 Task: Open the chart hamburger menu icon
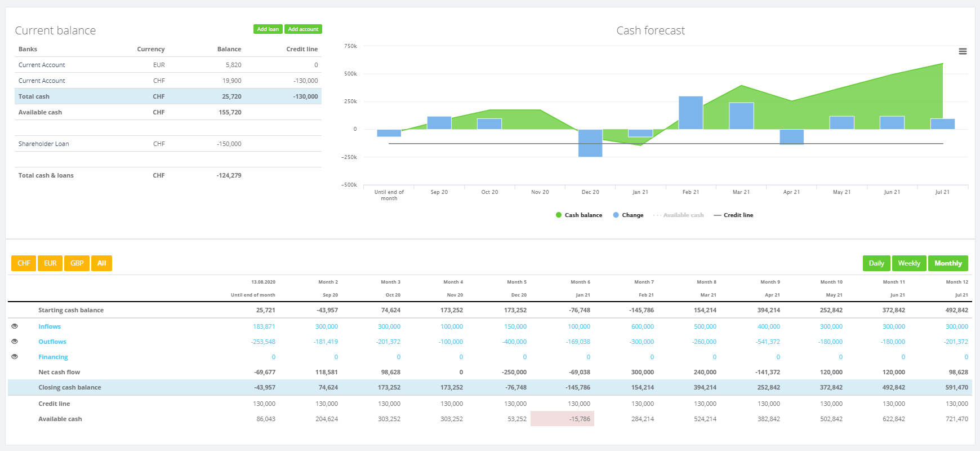[x=963, y=51]
